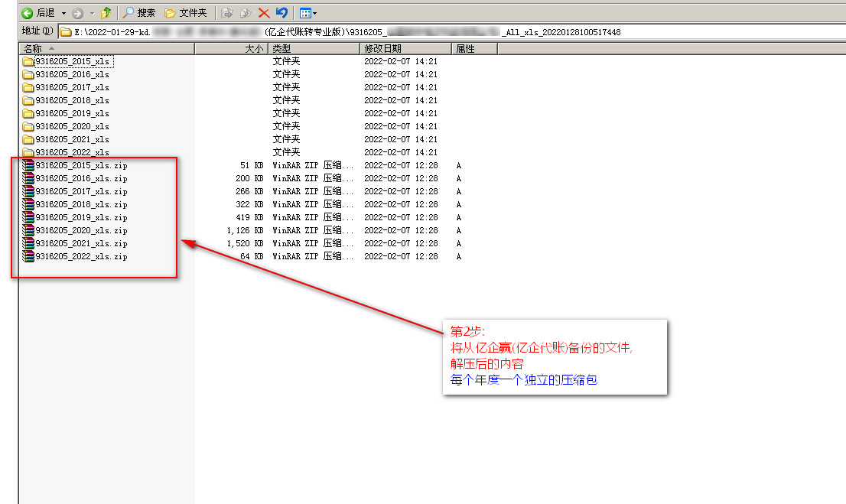Select the 9316205_2016_xls.zip archive

[x=81, y=178]
